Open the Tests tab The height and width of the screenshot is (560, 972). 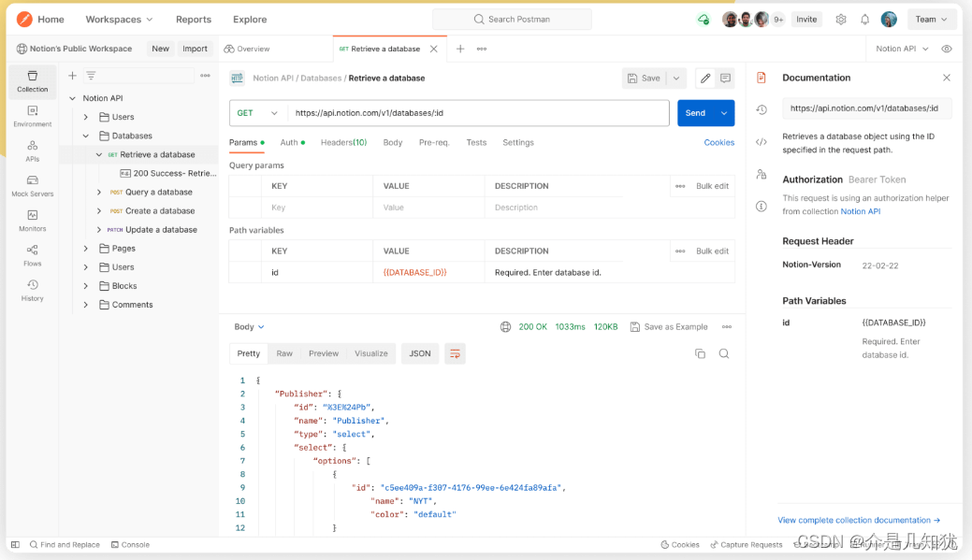click(x=476, y=142)
